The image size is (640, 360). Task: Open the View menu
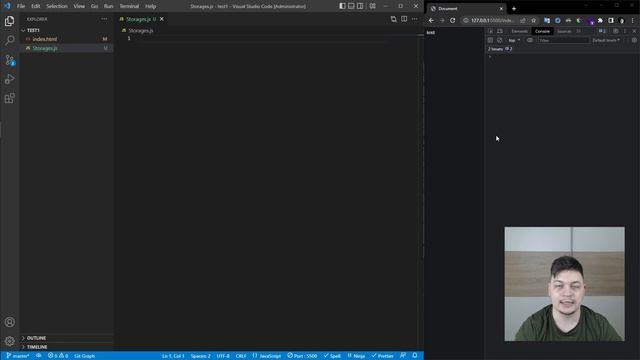coord(79,6)
